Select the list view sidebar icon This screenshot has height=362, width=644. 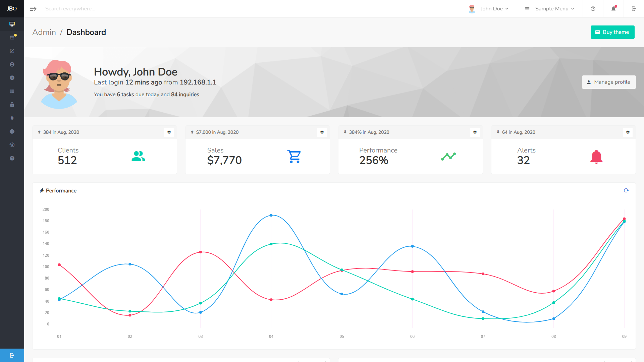coord(12,91)
